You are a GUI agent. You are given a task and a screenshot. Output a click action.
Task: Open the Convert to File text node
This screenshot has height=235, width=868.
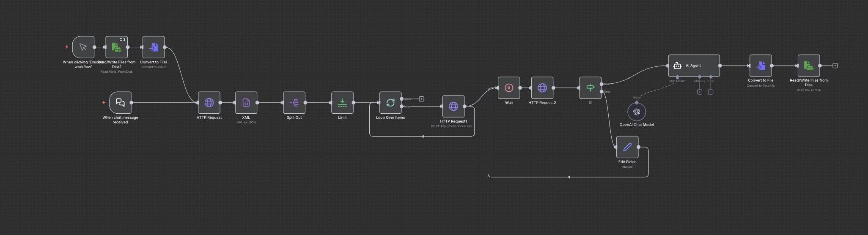coord(761,66)
